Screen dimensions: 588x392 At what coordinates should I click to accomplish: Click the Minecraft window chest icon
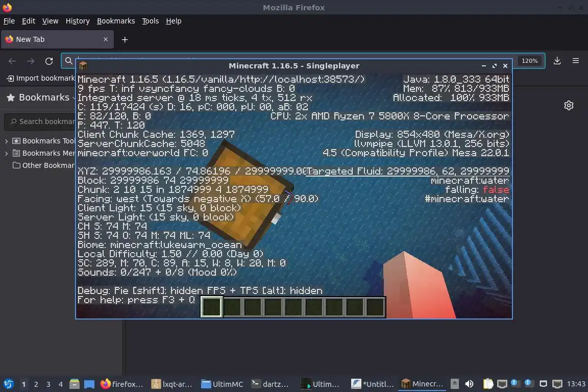tap(83, 66)
